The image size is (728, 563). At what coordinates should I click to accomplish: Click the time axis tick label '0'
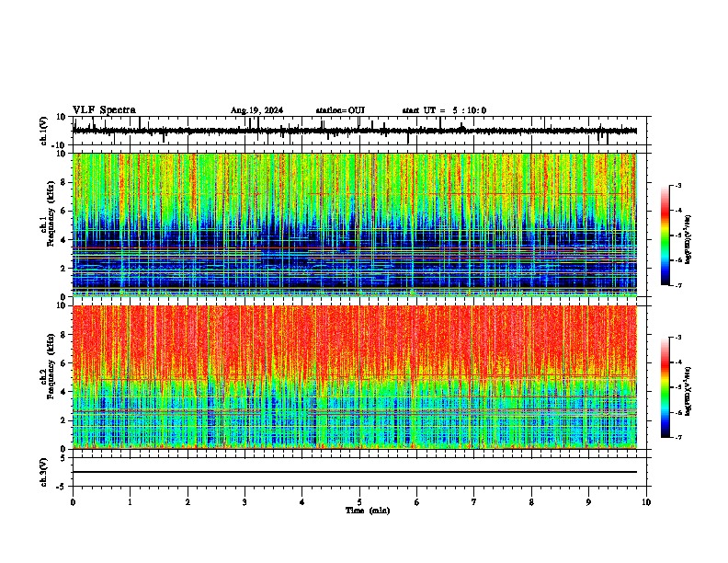click(73, 502)
